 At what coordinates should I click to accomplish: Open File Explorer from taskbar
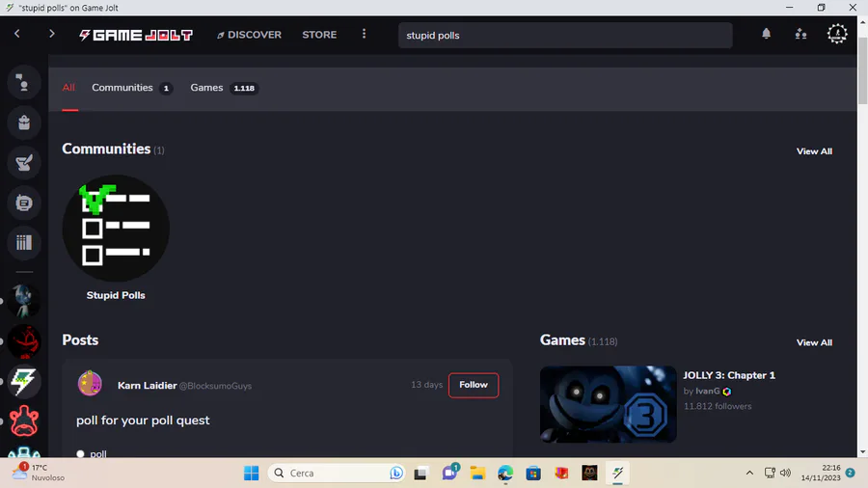pyautogui.click(x=477, y=474)
